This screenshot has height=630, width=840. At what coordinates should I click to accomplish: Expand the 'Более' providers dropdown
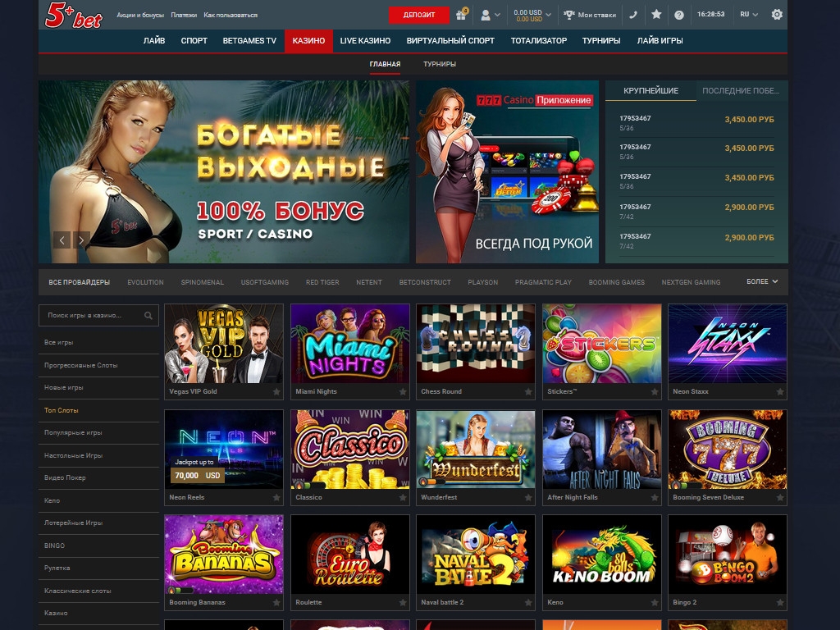(x=762, y=281)
